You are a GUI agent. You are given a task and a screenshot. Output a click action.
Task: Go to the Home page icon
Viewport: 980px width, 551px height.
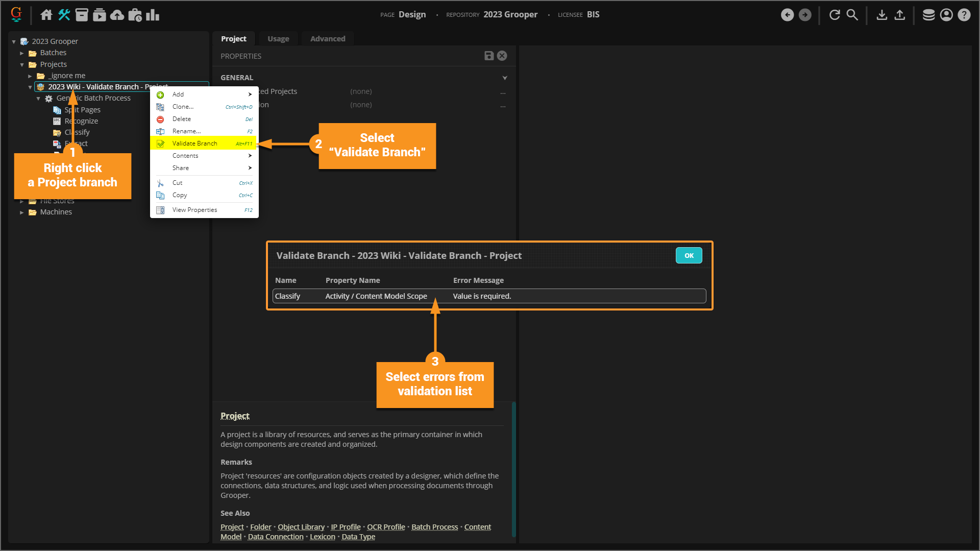(46, 15)
